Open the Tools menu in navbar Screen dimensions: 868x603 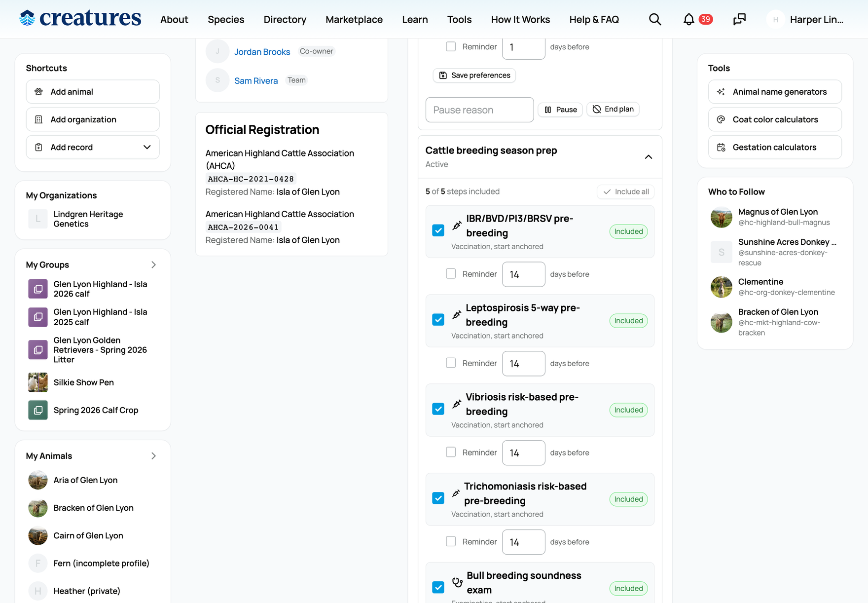[460, 20]
